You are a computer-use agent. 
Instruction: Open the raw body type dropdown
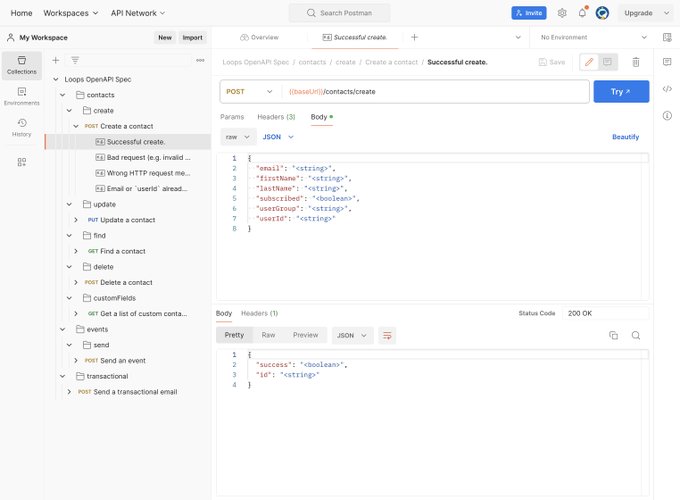(238, 137)
